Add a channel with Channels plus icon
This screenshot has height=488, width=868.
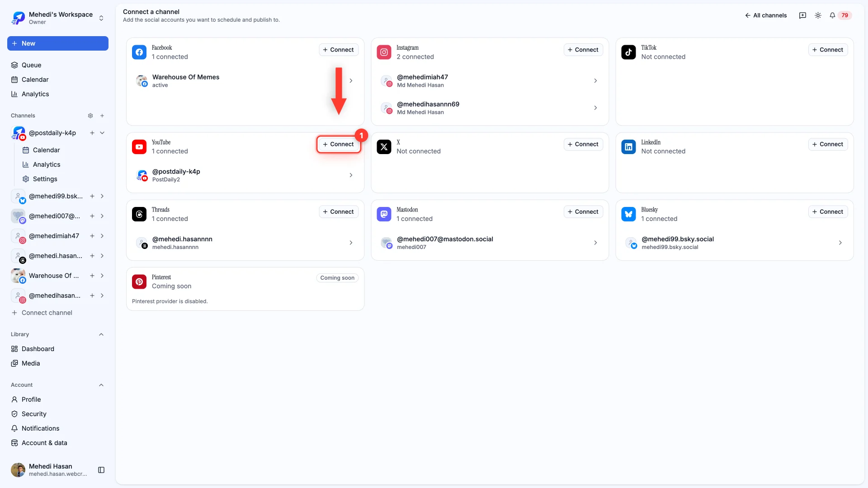coord(102,116)
